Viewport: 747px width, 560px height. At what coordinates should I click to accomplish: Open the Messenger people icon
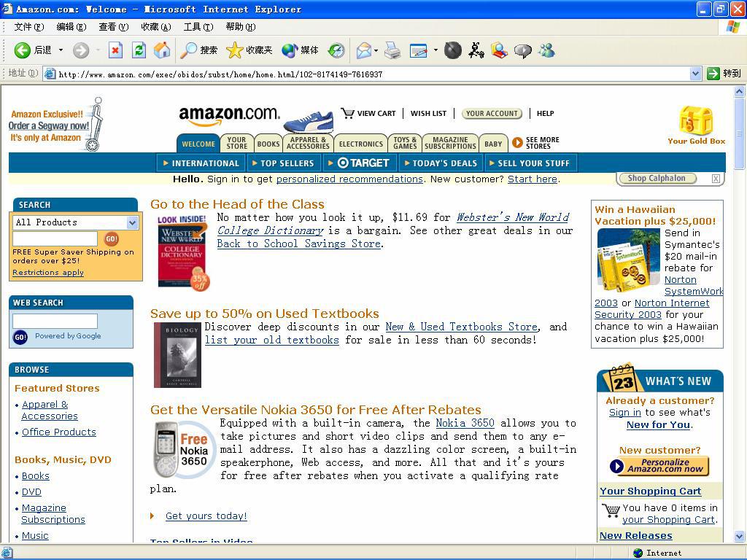(x=547, y=50)
